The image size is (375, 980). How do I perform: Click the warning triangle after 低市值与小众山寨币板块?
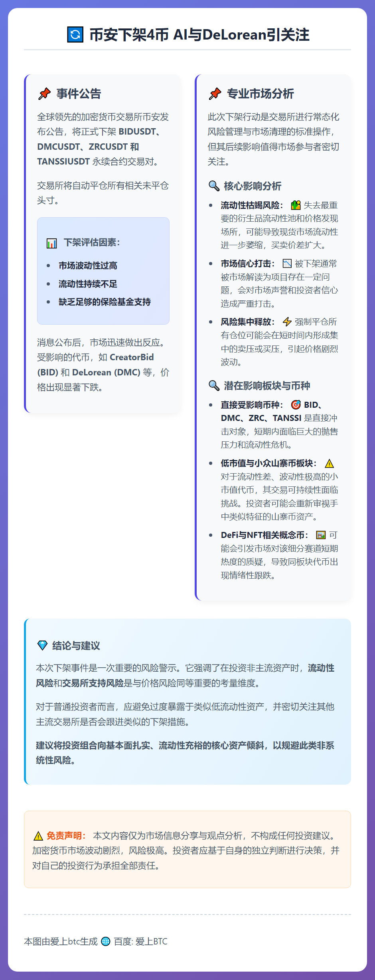[x=329, y=463]
